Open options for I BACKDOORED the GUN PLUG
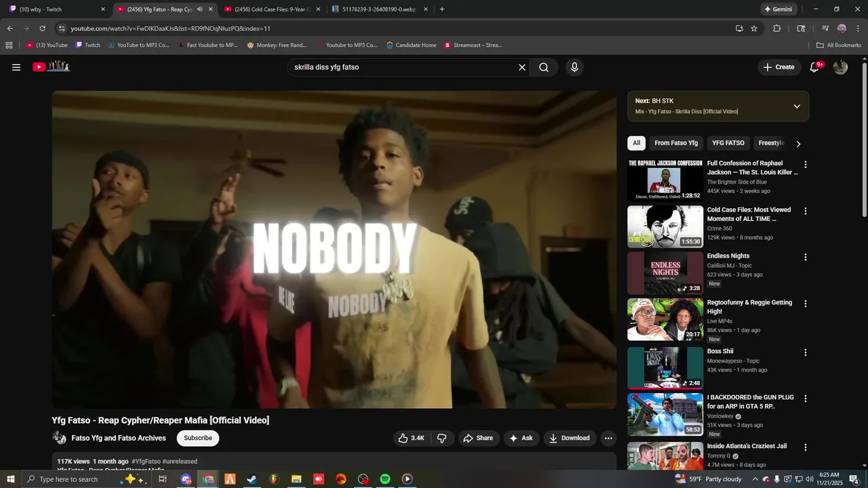This screenshot has width=868, height=488. 806,399
